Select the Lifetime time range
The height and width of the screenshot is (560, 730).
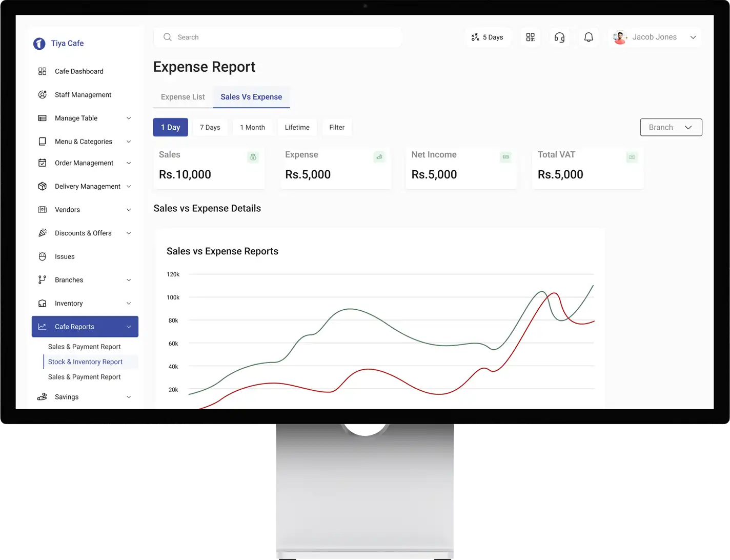click(x=297, y=127)
